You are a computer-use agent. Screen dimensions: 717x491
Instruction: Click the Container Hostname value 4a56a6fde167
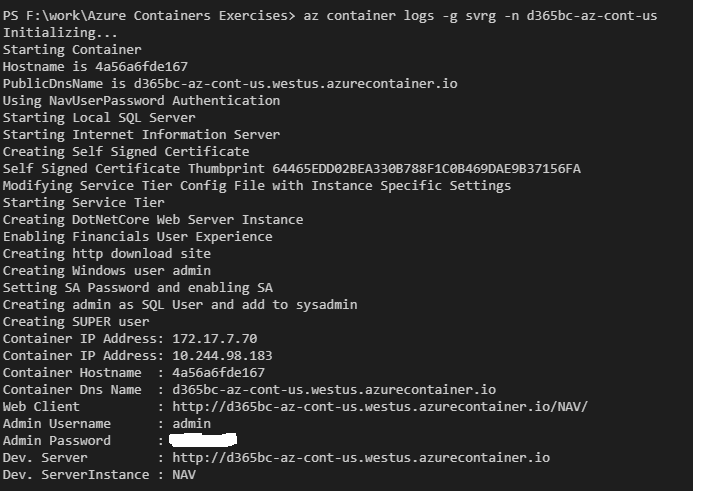(x=218, y=373)
